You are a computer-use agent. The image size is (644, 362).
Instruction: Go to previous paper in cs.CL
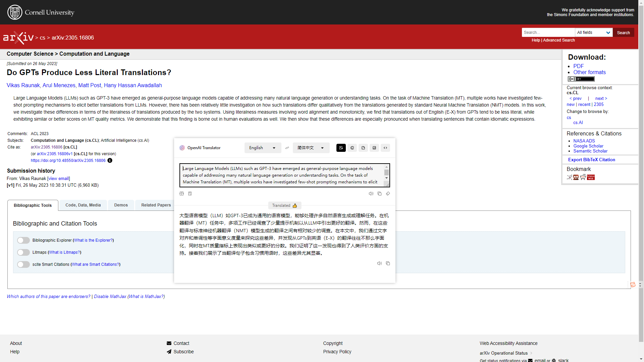(576, 99)
